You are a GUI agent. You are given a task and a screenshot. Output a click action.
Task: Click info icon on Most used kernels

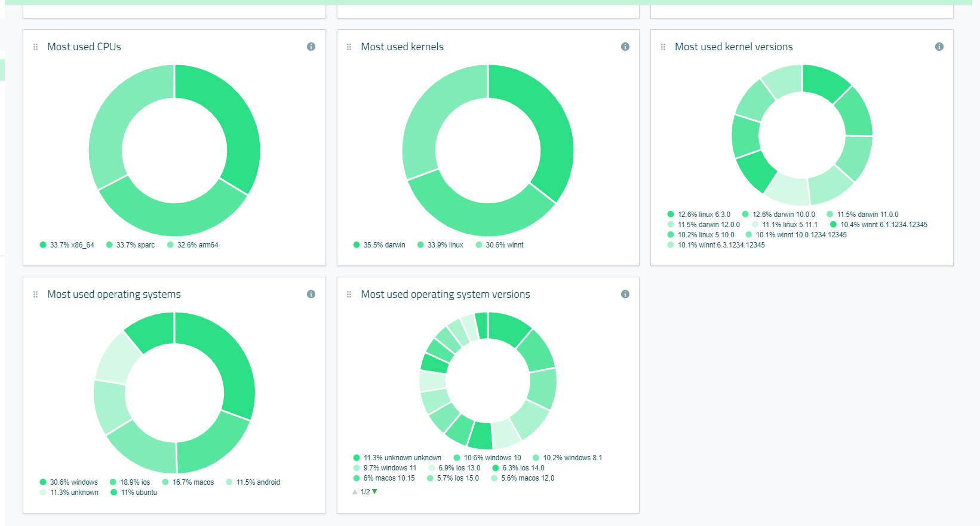(625, 47)
